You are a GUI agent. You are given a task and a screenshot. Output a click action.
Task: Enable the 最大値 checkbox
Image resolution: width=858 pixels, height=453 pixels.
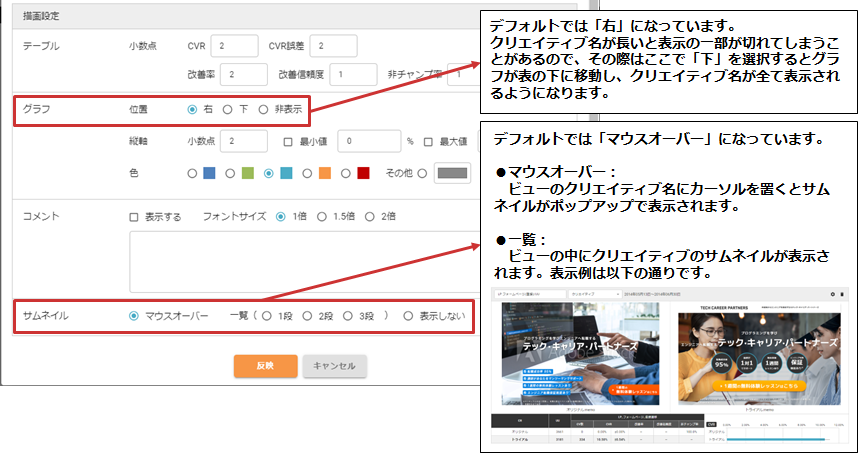[428, 142]
